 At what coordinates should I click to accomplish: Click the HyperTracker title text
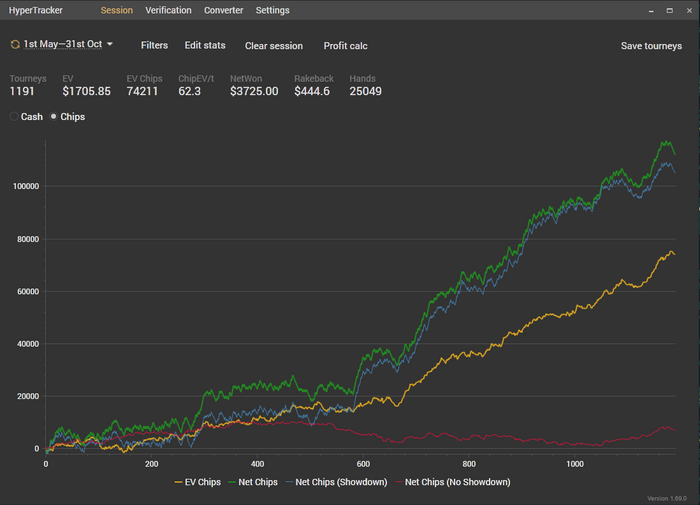36,10
